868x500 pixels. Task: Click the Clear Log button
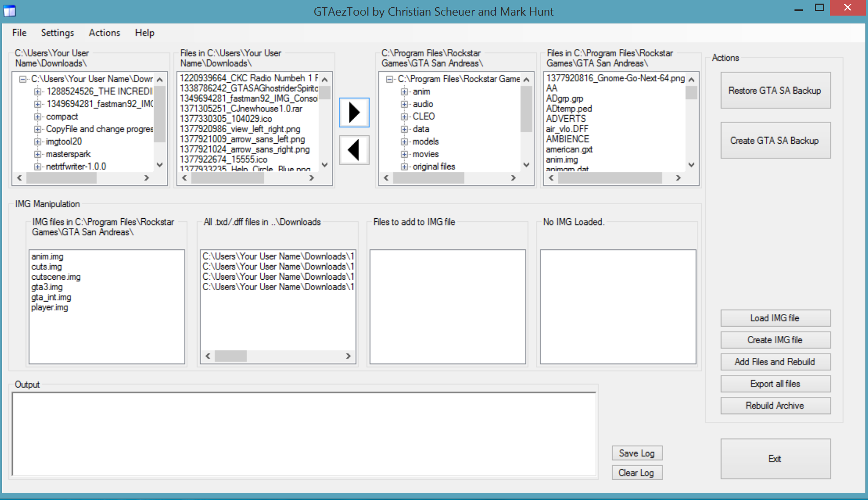[637, 473]
